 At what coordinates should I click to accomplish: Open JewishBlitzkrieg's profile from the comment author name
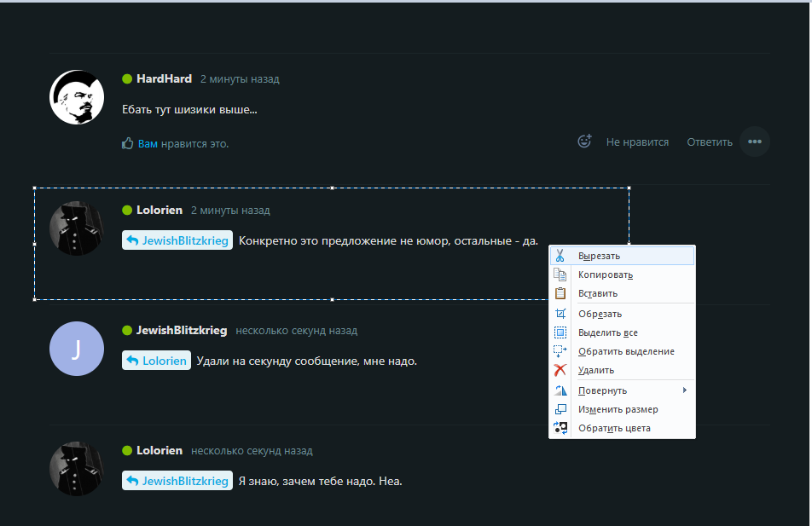pyautogui.click(x=182, y=330)
